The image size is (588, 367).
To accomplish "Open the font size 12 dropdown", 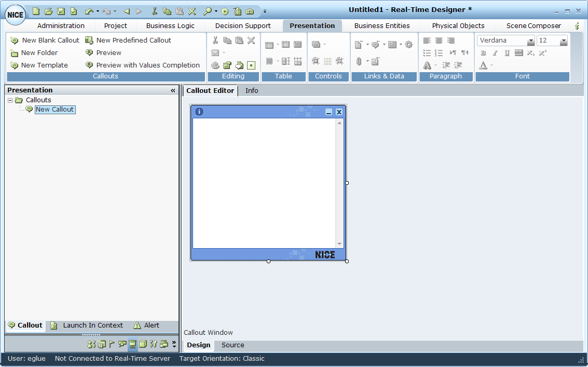I will coord(563,41).
